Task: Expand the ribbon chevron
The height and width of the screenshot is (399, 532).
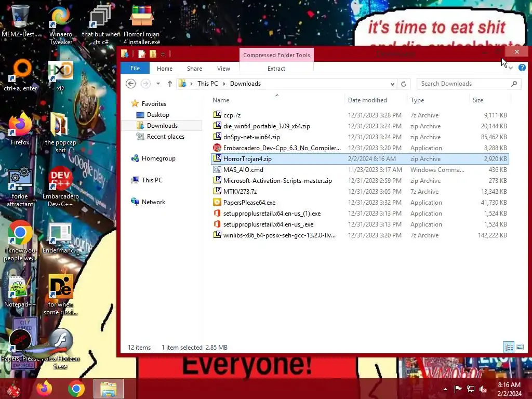Action: pyautogui.click(x=511, y=68)
